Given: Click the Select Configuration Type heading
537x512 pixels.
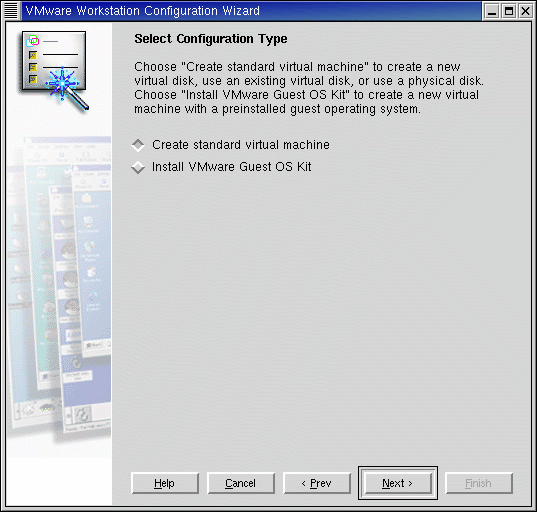Looking at the screenshot, I should click(x=211, y=39).
